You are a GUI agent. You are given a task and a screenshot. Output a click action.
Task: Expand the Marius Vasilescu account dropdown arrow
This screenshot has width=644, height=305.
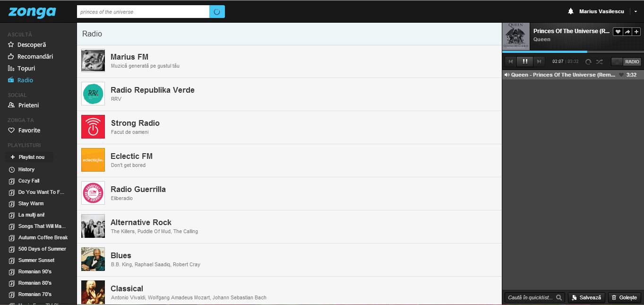click(635, 12)
